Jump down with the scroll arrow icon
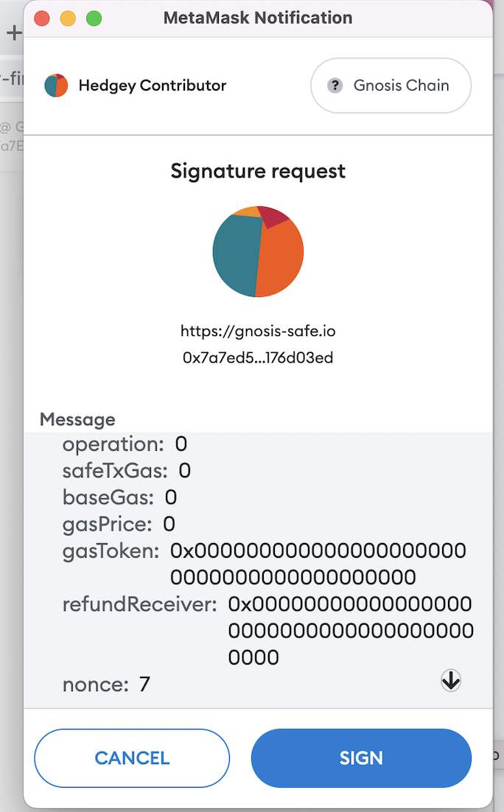This screenshot has width=504, height=812. (x=451, y=680)
